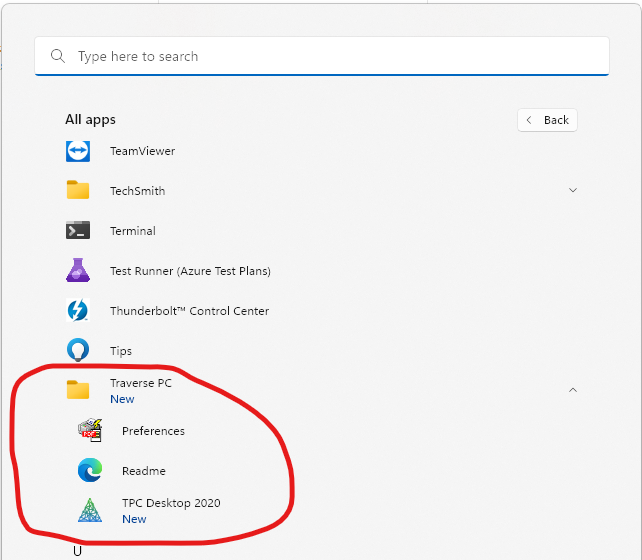Viewport: 642px width, 560px height.
Task: Open the TeamViewer app icon
Action: tap(78, 151)
